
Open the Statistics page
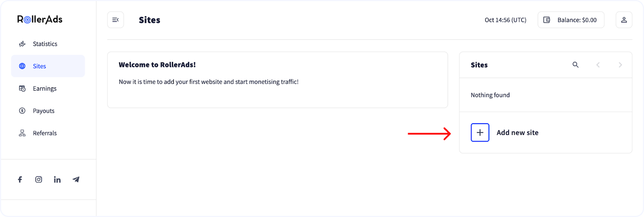[x=45, y=44]
